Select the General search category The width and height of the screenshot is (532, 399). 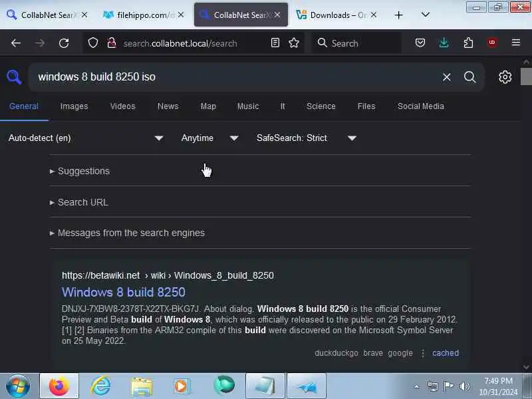point(24,106)
